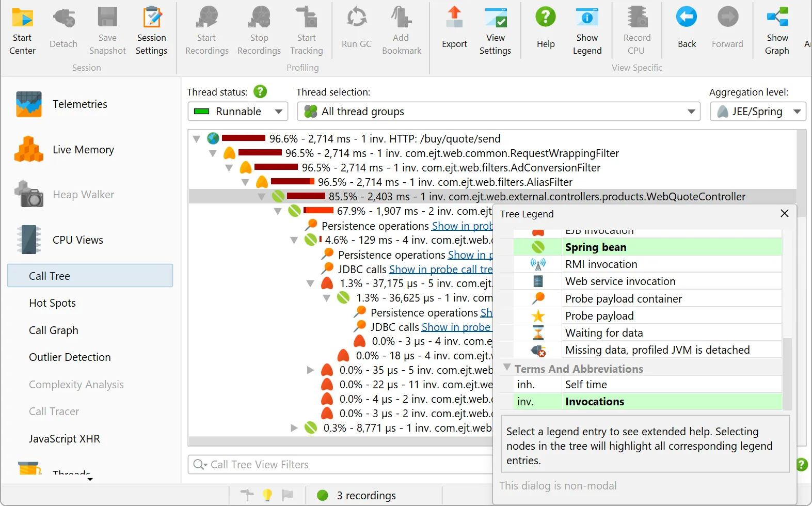
Task: Open the Runnable thread status dropdown
Action: point(237,112)
